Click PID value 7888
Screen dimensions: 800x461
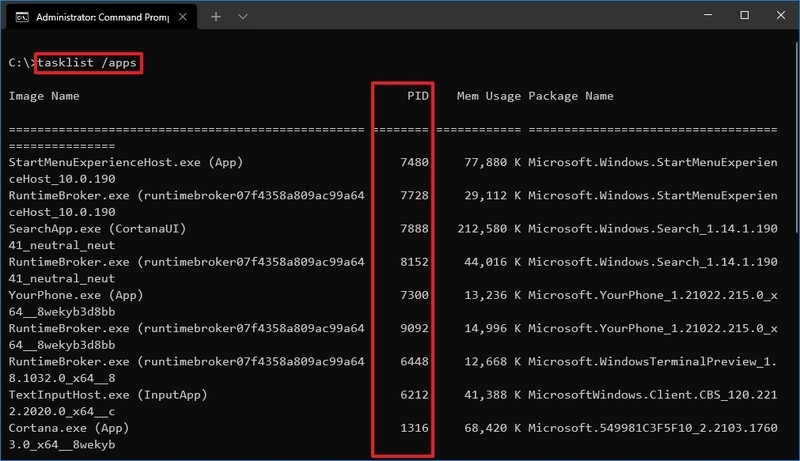414,228
